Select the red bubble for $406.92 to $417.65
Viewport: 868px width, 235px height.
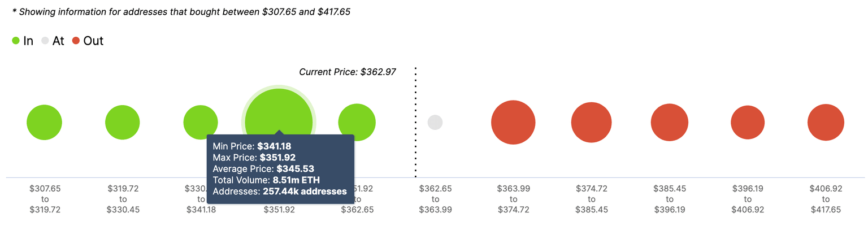[x=826, y=123]
